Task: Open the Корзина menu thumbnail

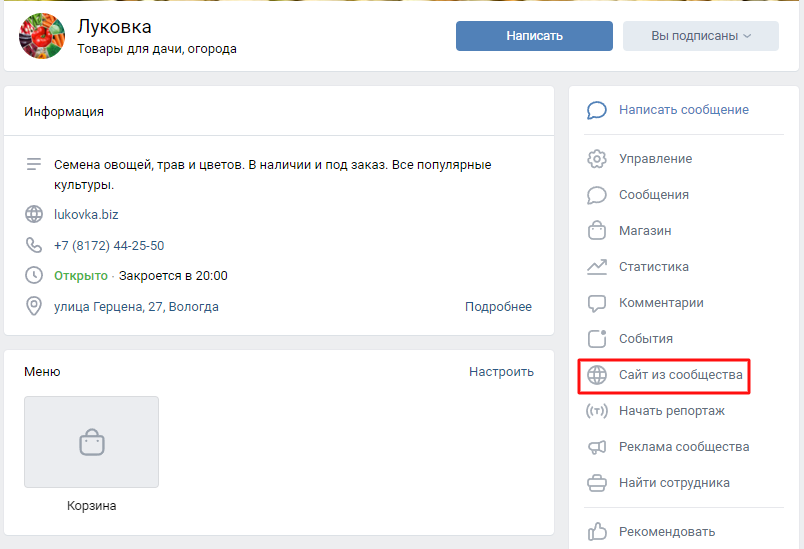Action: click(91, 442)
